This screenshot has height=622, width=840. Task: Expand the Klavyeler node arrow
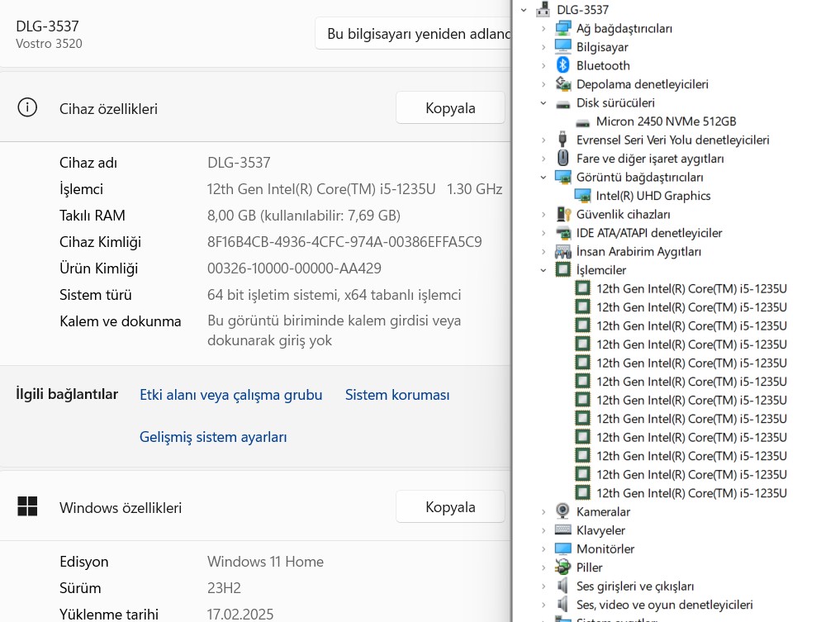tap(543, 530)
